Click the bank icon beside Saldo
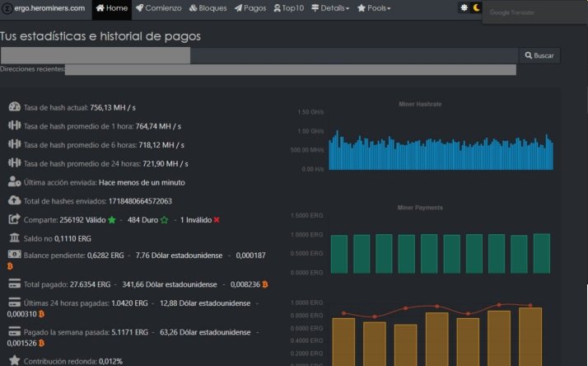 pyautogui.click(x=14, y=237)
